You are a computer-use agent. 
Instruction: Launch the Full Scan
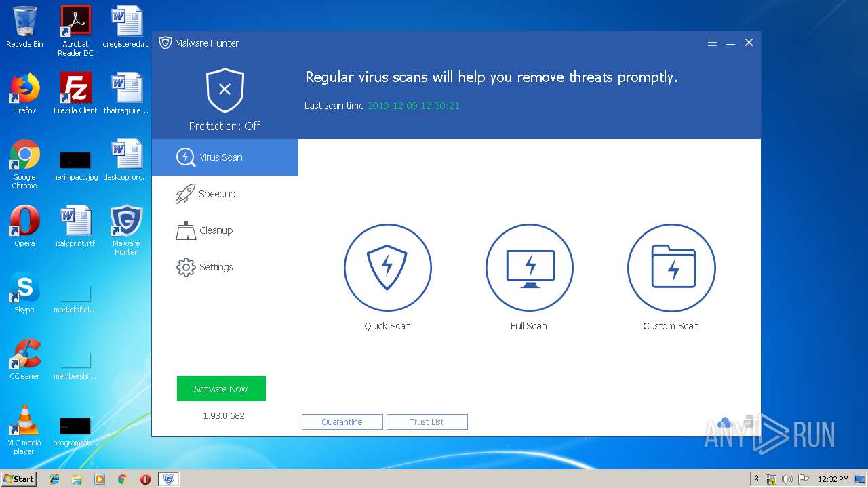(x=529, y=268)
